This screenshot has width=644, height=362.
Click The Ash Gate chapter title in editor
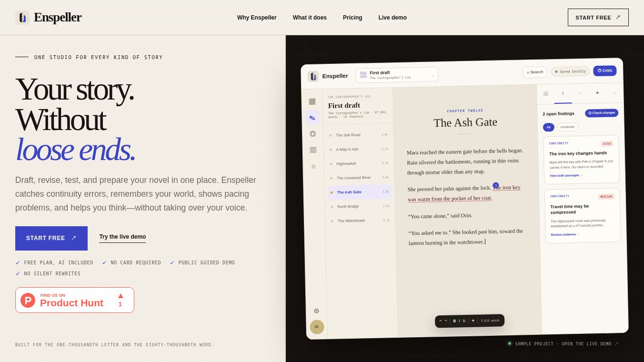465,122
